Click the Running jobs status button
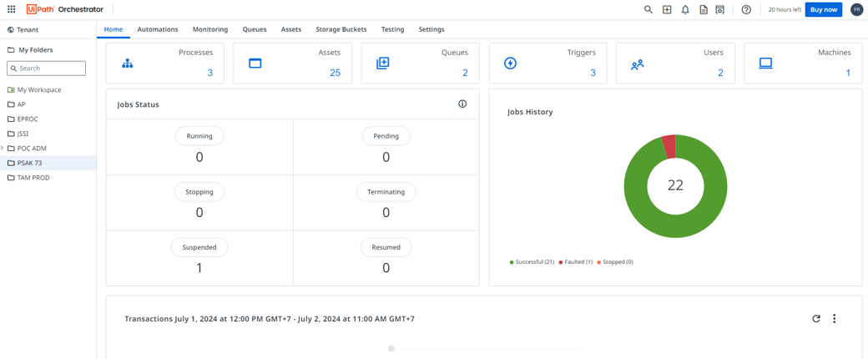The height and width of the screenshot is (359, 868). 199,136
